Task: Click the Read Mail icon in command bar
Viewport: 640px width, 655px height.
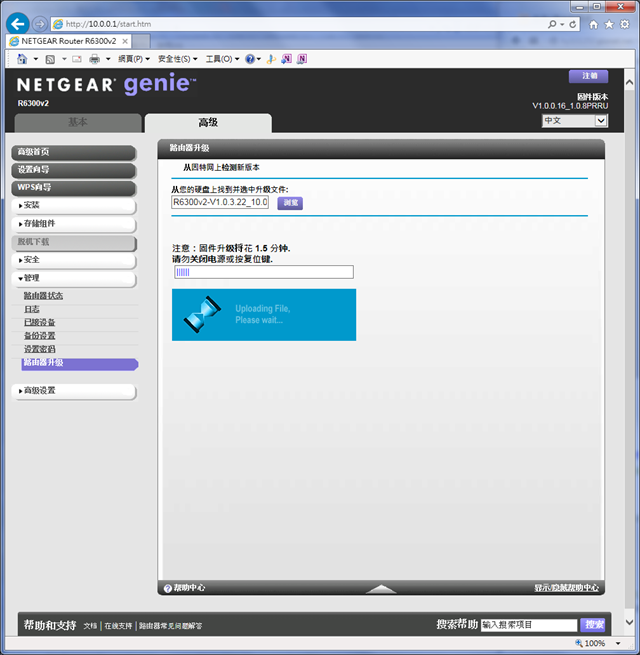Action: click(77, 59)
